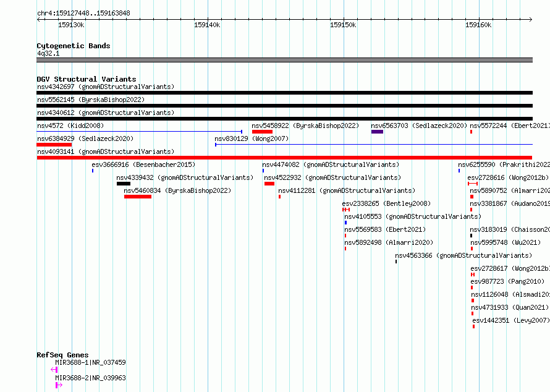The height and width of the screenshot is (392, 550).
Task: Click the esv2338265 red bracket glyph
Action: pyautogui.click(x=346, y=210)
